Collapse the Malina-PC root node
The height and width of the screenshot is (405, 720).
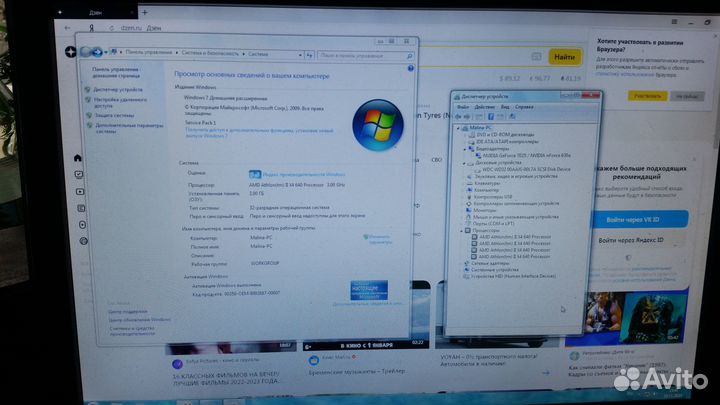pos(458,128)
